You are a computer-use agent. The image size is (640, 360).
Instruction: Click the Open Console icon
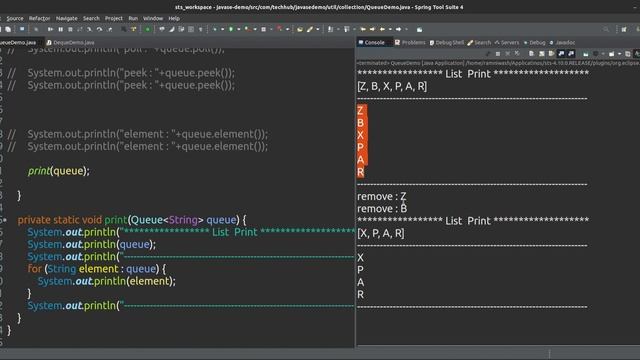611,54
